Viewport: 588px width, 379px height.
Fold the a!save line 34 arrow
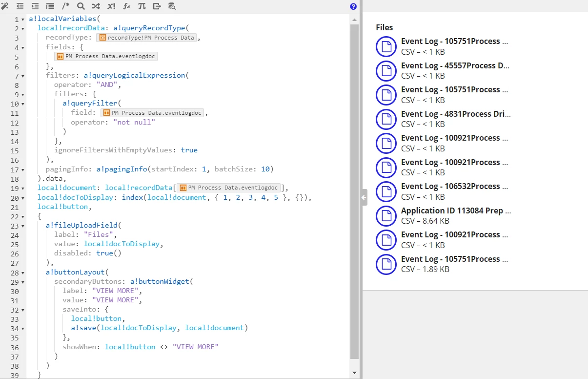point(23,329)
